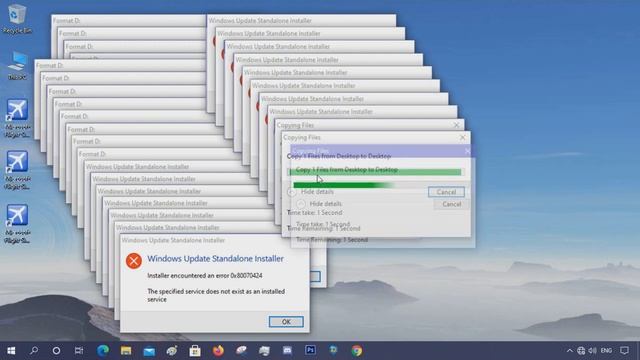This screenshot has width=640, height=360.
Task: Open Microsoft Store from the taskbar
Action: (195, 351)
